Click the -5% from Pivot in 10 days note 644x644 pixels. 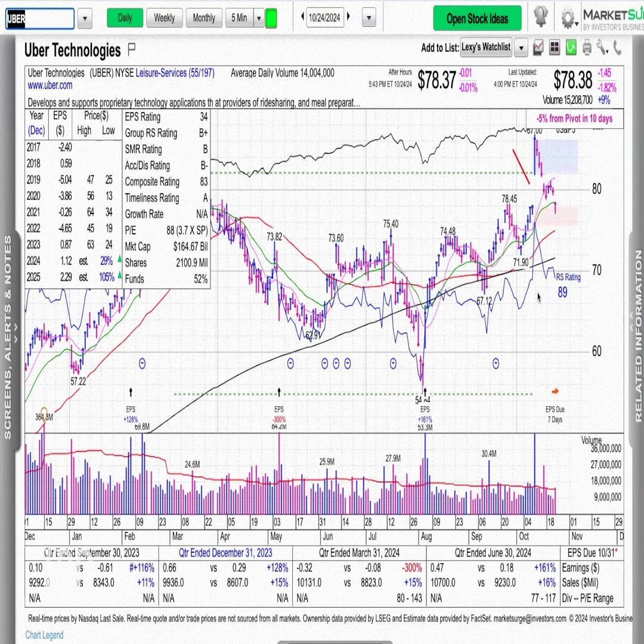[x=574, y=119]
